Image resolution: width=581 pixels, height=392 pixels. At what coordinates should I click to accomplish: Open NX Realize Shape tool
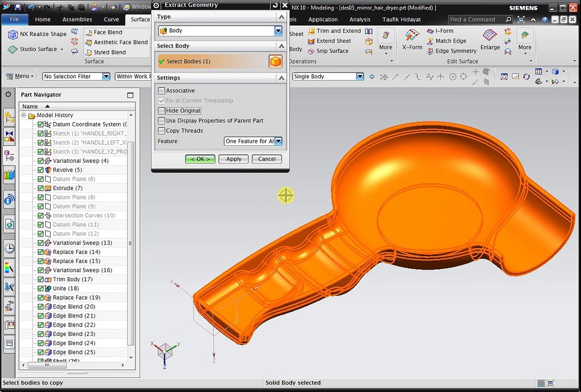pyautogui.click(x=37, y=34)
